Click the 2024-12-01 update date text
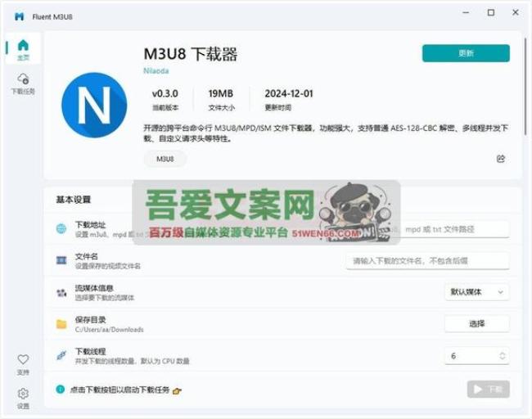 289,93
